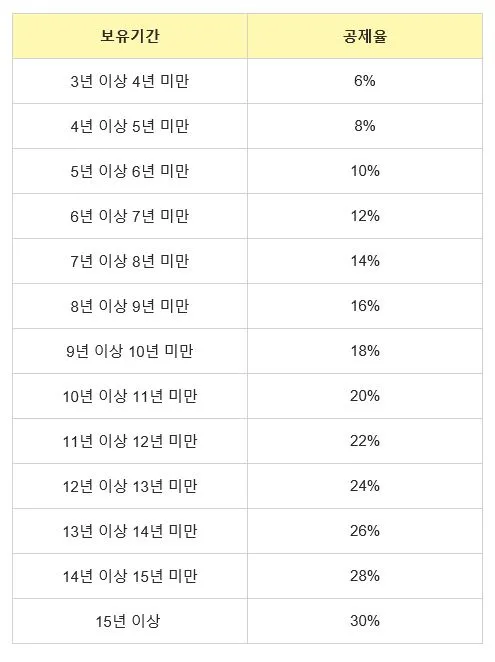Click the 4년 이상 5년 미만 row
The image size is (495, 662).
(248, 126)
